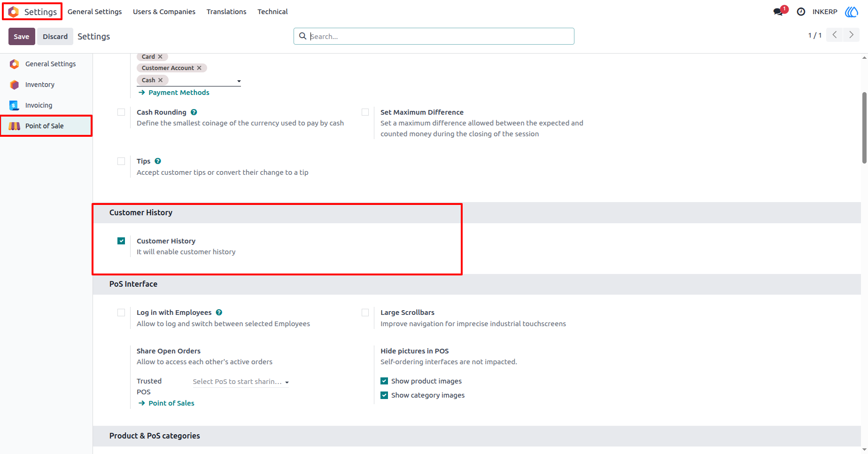Click the Point of Sale sidebar icon
Viewport: 868px width, 454px height.
click(x=15, y=126)
